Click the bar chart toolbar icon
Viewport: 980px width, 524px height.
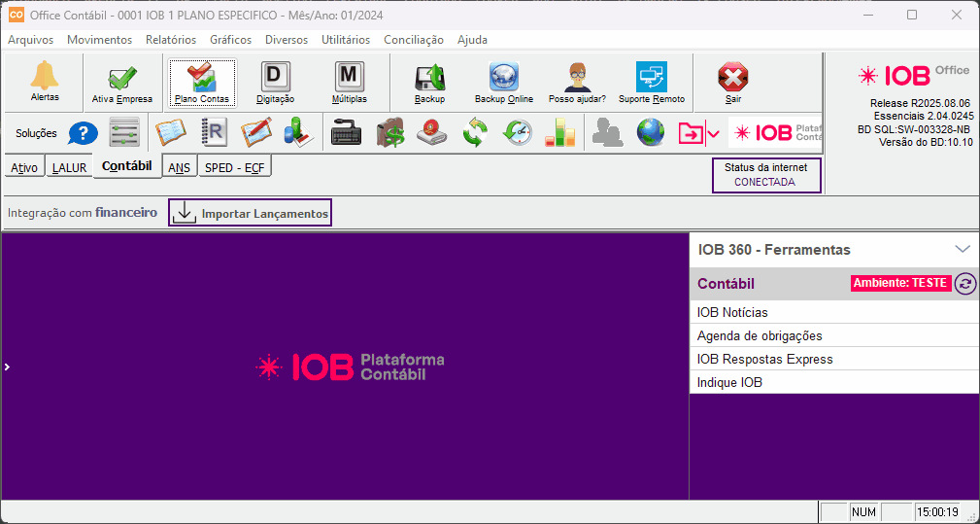coord(559,132)
